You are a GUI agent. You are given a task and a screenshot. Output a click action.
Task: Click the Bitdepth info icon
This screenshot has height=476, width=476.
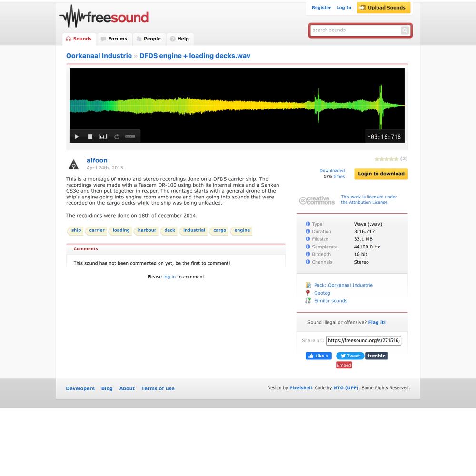click(x=308, y=254)
